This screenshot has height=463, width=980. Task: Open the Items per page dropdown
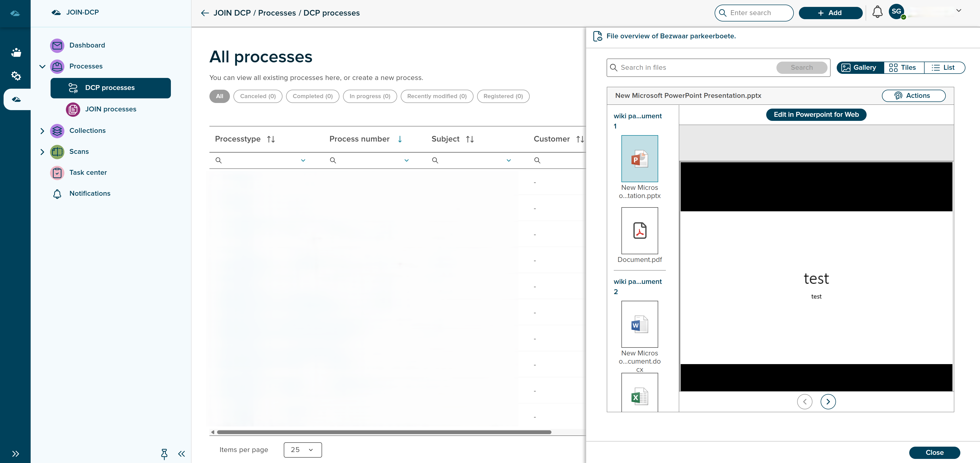(x=302, y=450)
